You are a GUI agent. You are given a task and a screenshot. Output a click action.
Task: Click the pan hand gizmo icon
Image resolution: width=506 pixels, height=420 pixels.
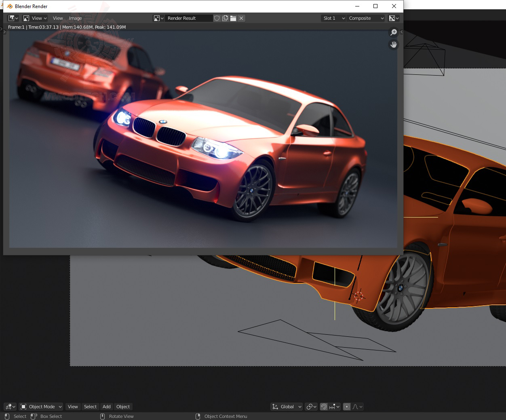[393, 44]
